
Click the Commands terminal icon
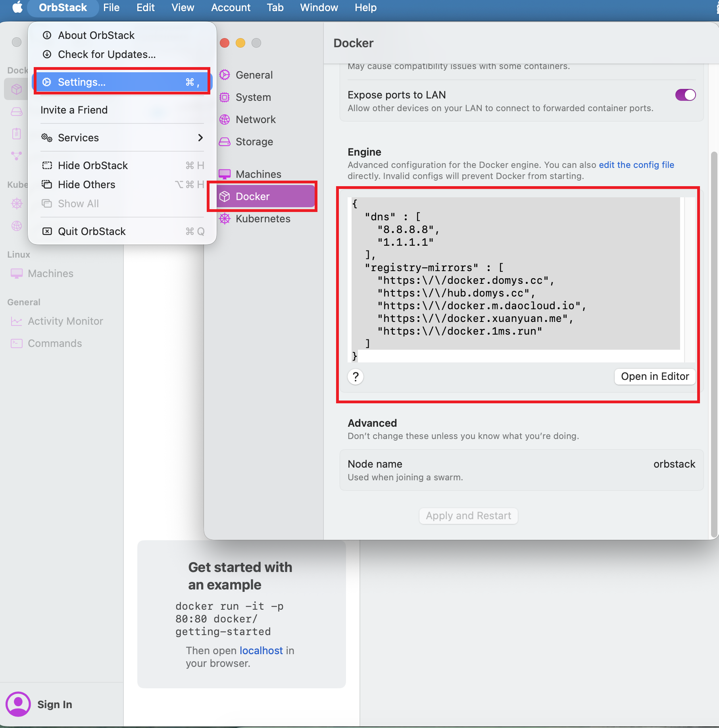(17, 343)
